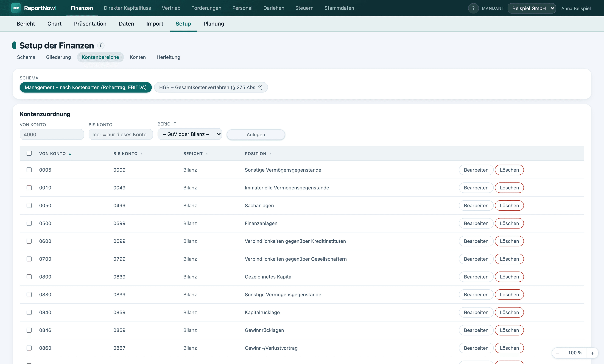Screen dimensions: 604x364
Task: Focus the Bis Konto input field
Action: click(121, 134)
